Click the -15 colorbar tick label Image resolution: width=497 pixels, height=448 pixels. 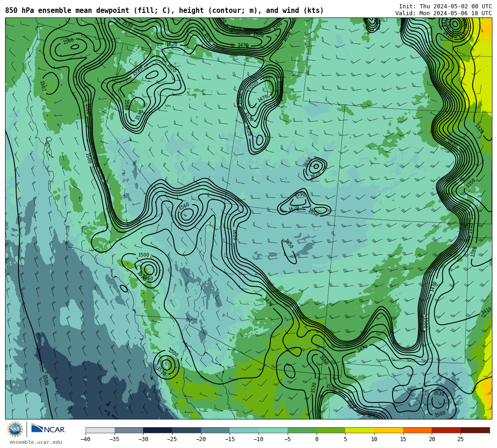click(x=230, y=439)
